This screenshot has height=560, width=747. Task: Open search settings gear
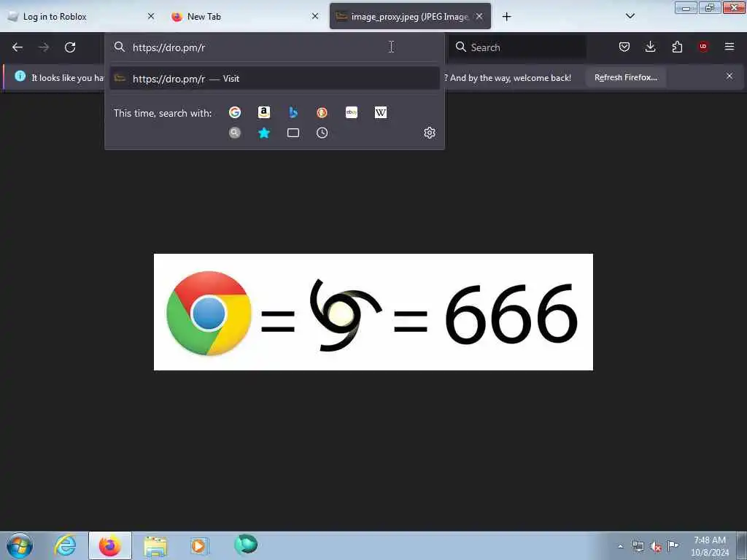click(430, 133)
